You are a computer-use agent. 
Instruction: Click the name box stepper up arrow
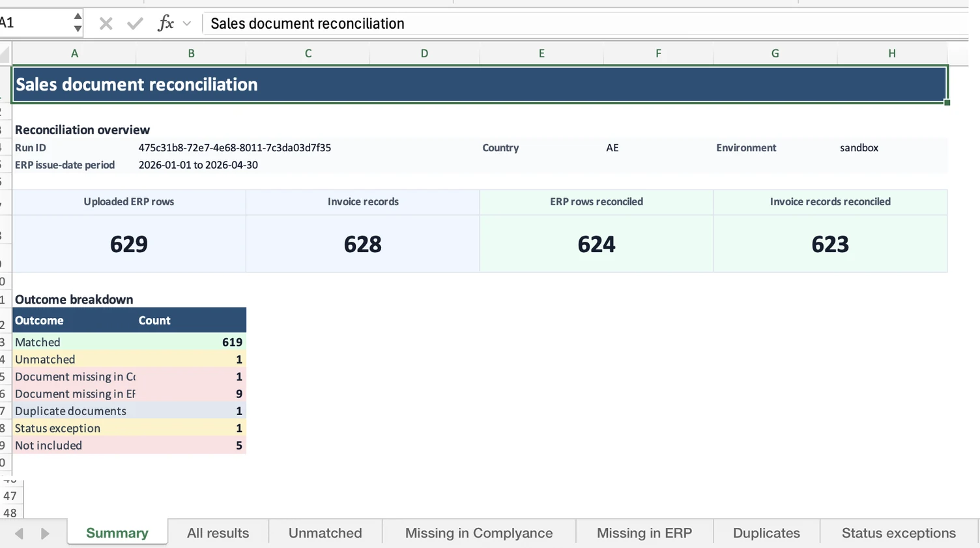[x=78, y=17]
